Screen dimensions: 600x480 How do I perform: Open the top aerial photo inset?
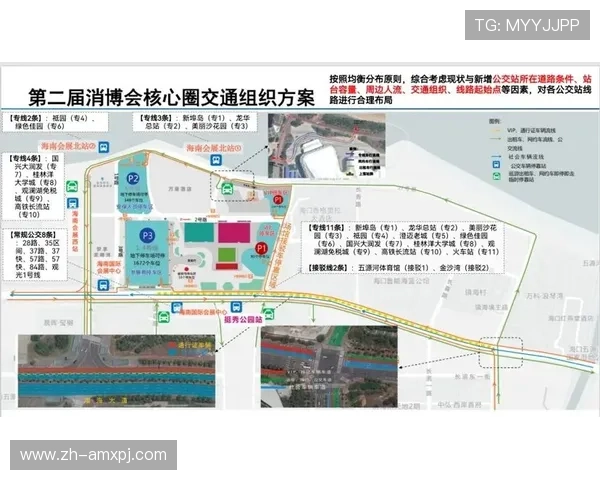tap(326, 146)
